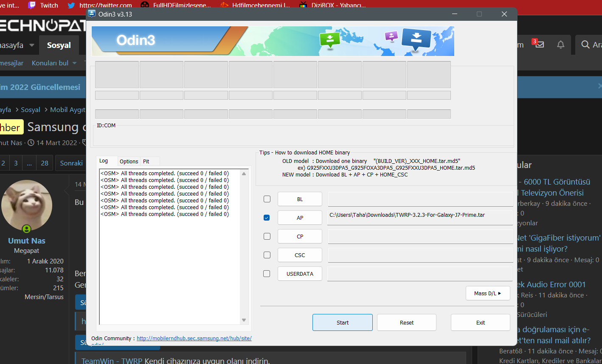Minimize the Odin3 window
The height and width of the screenshot is (364, 602).
click(455, 14)
